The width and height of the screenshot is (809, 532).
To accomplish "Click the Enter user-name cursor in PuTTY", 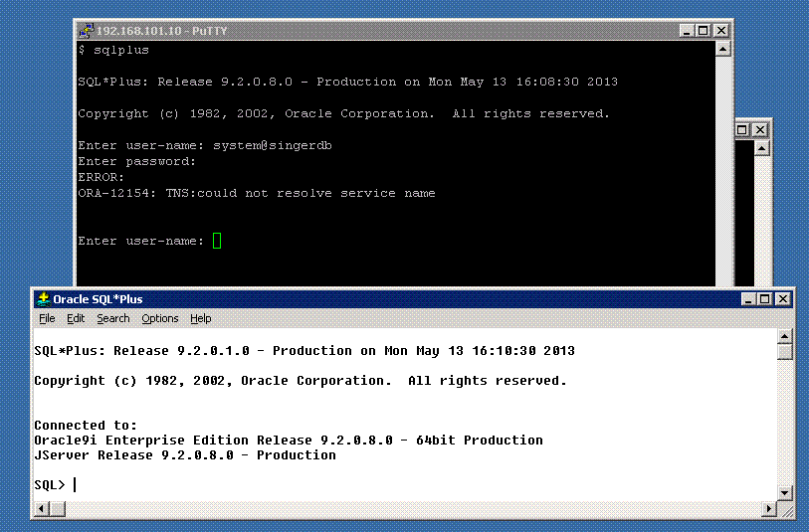I will [217, 241].
